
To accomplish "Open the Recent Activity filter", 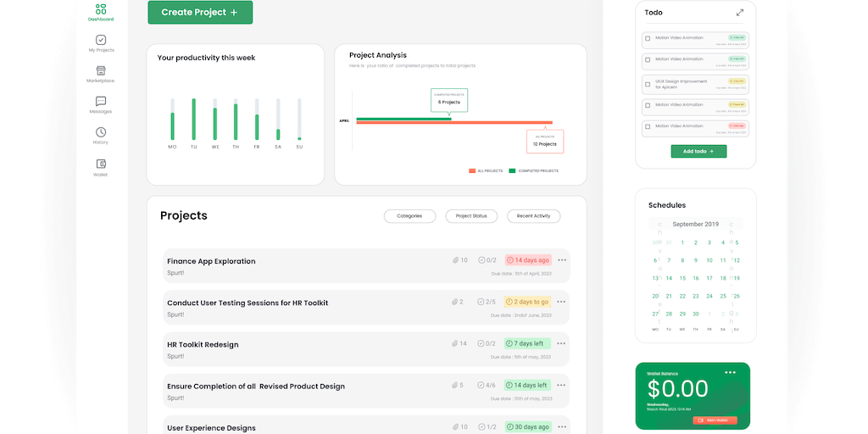I will point(533,216).
